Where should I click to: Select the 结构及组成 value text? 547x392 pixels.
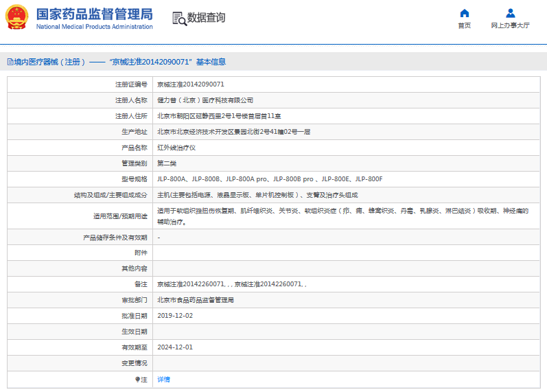(x=258, y=195)
